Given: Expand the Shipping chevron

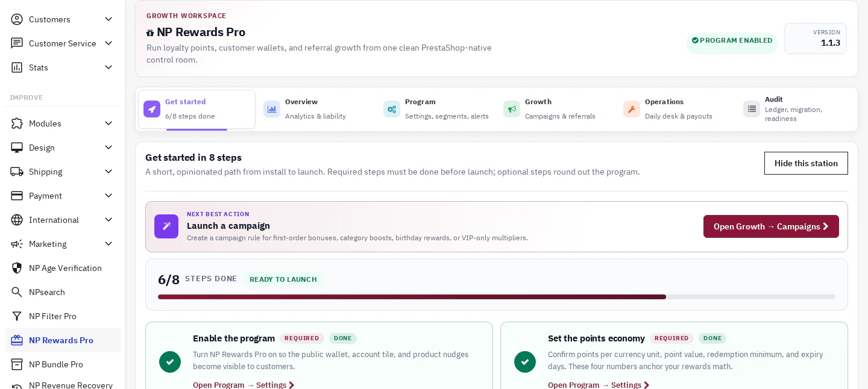Looking at the screenshot, I should pyautogui.click(x=108, y=172).
